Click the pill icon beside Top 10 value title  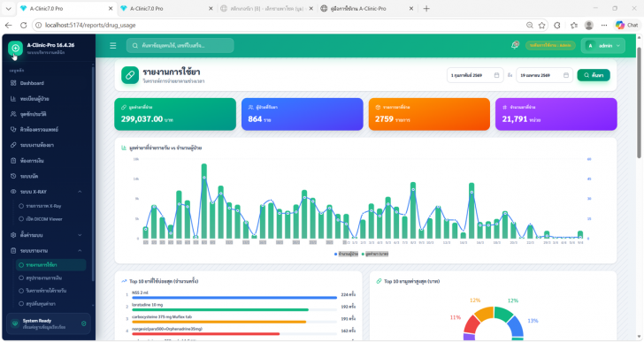(x=379, y=281)
